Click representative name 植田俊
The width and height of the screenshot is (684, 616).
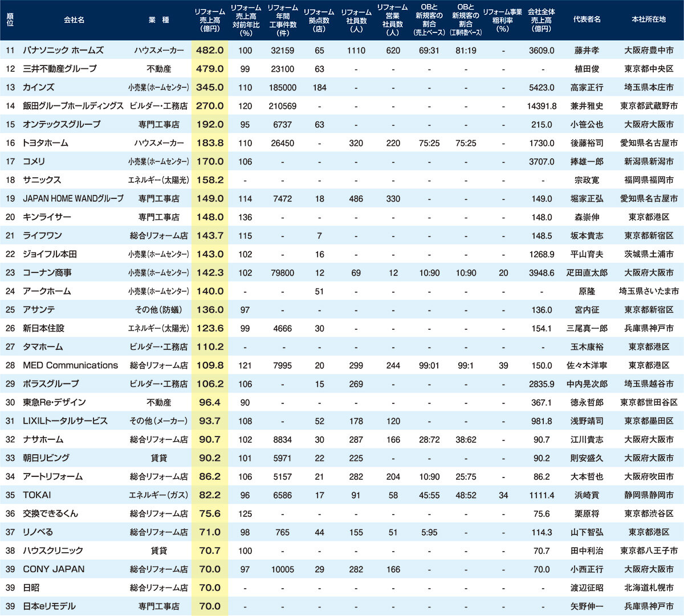click(x=587, y=69)
